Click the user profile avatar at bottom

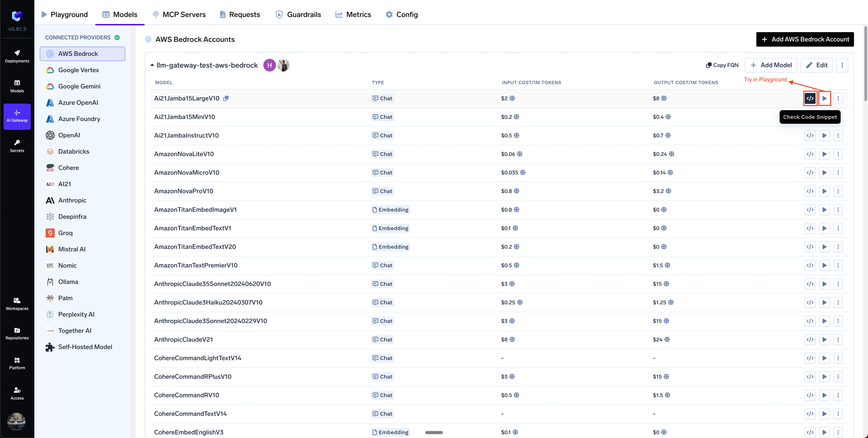pos(16,421)
